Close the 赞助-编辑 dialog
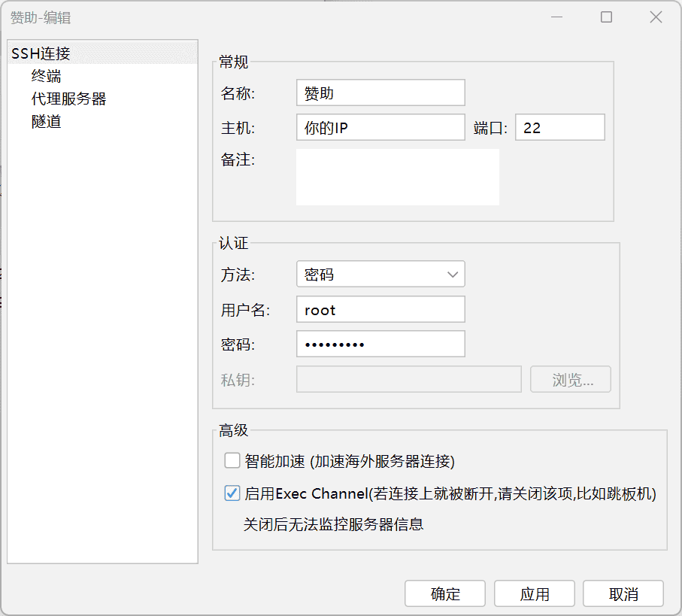This screenshot has width=682, height=616. tap(655, 17)
